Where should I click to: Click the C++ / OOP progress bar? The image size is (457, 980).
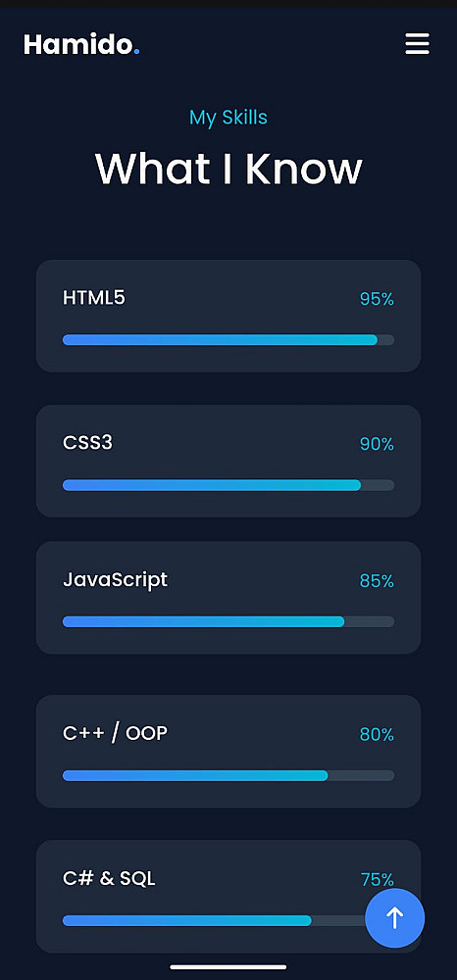[228, 775]
